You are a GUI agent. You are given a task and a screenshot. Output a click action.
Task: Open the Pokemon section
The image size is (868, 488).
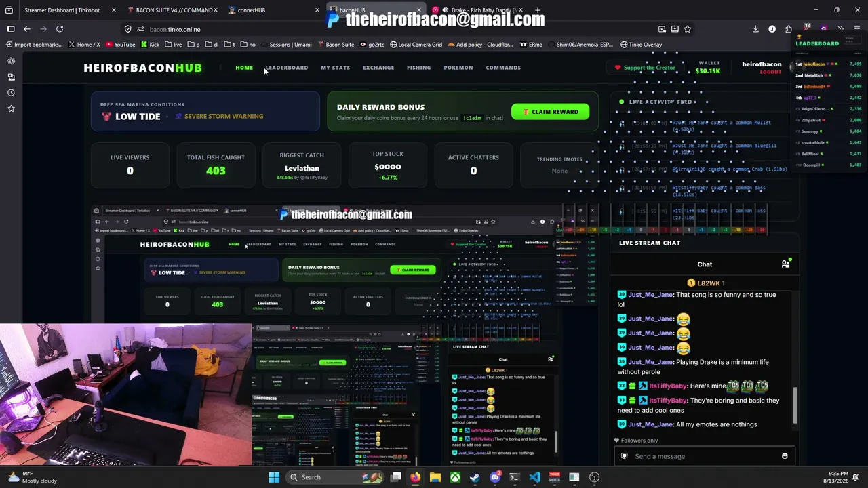[x=458, y=68]
